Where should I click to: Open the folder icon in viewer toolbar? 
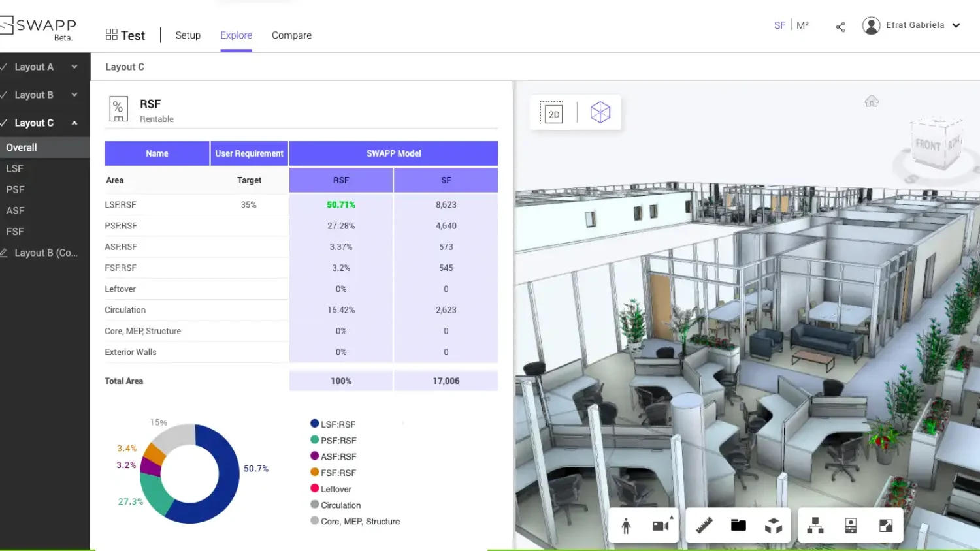pos(738,525)
